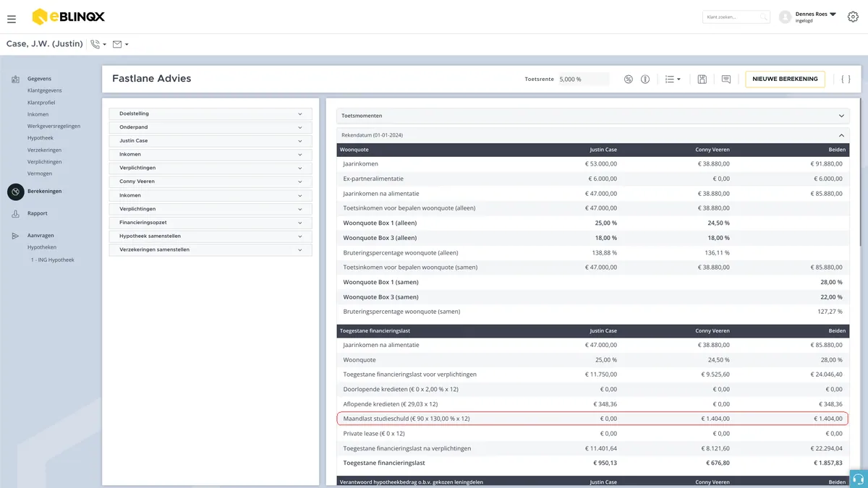This screenshot has height=488, width=868.
Task: Go to Klantgegevens in the sidebar
Action: point(45,91)
